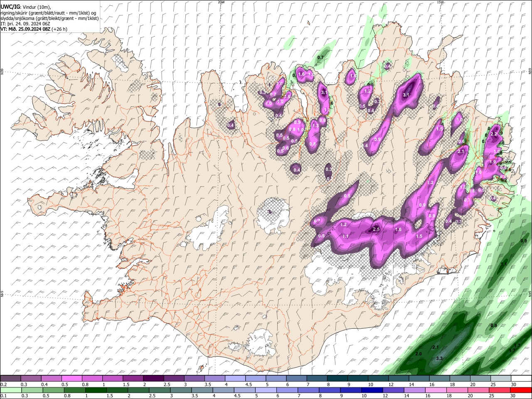This screenshot has height=399, width=532.
Task: Click the '1.1' value on purple band's lower edge
Action: [x=345, y=236]
